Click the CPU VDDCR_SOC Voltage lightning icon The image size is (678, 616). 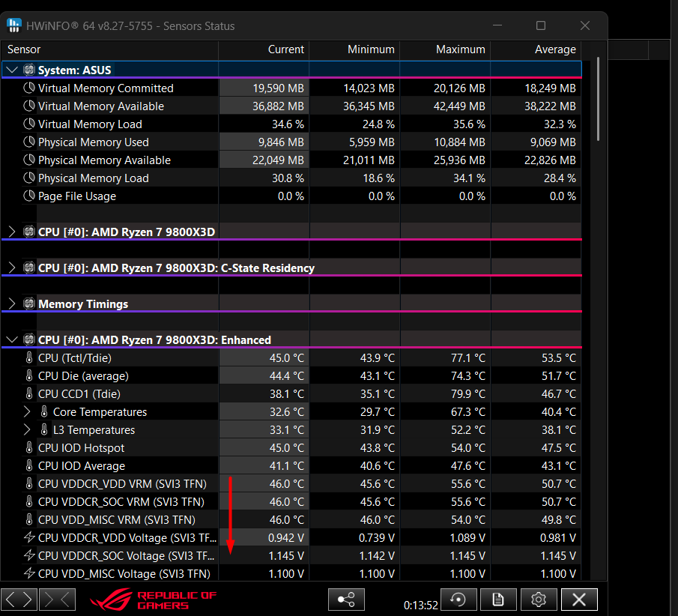tap(29, 555)
